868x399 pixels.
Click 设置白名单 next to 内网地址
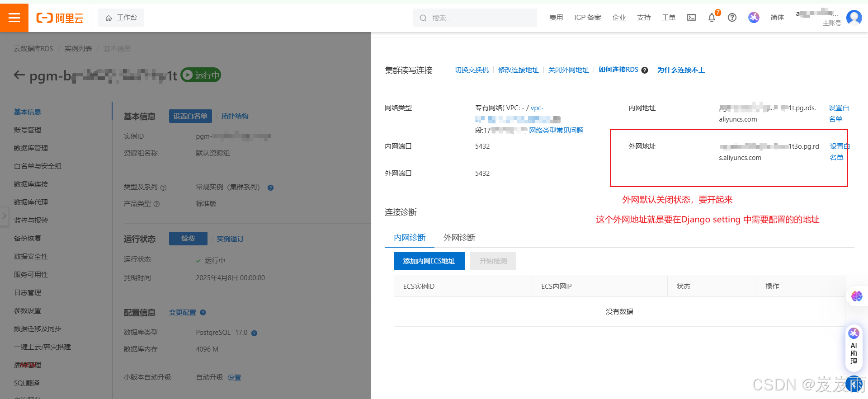pos(839,113)
